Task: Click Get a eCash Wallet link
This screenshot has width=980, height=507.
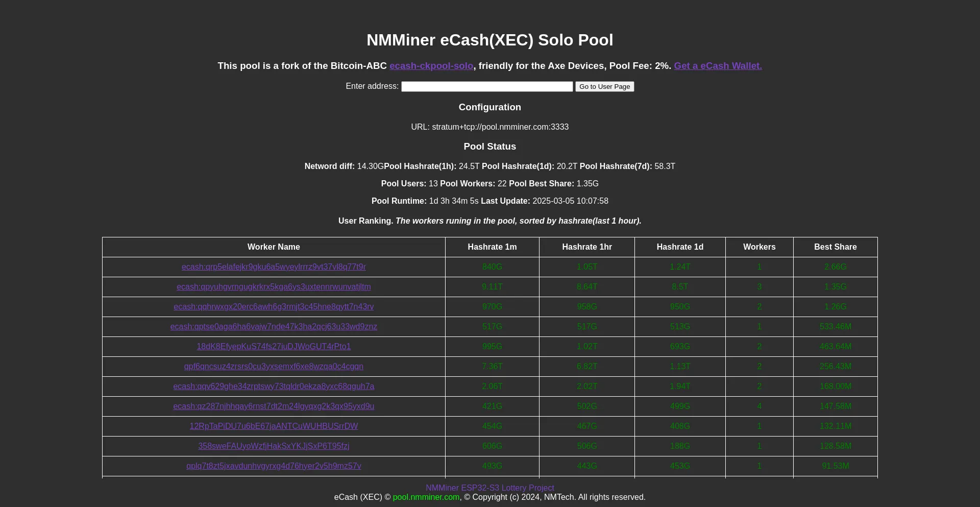Action: (717, 66)
